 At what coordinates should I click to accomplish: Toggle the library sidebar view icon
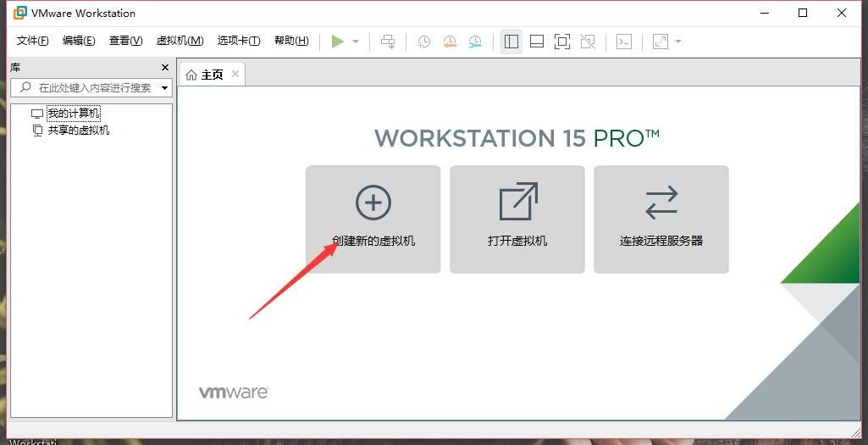click(511, 42)
